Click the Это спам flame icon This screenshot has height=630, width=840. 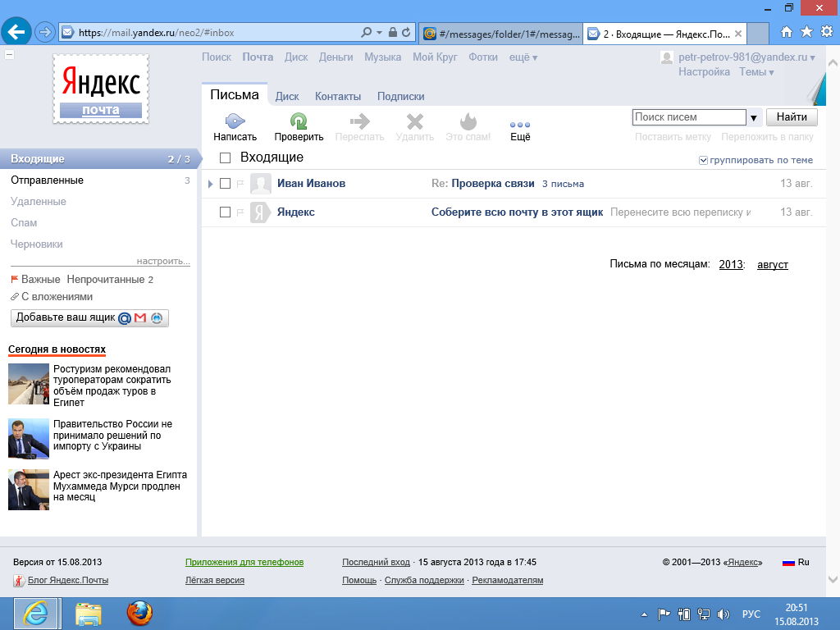468,121
